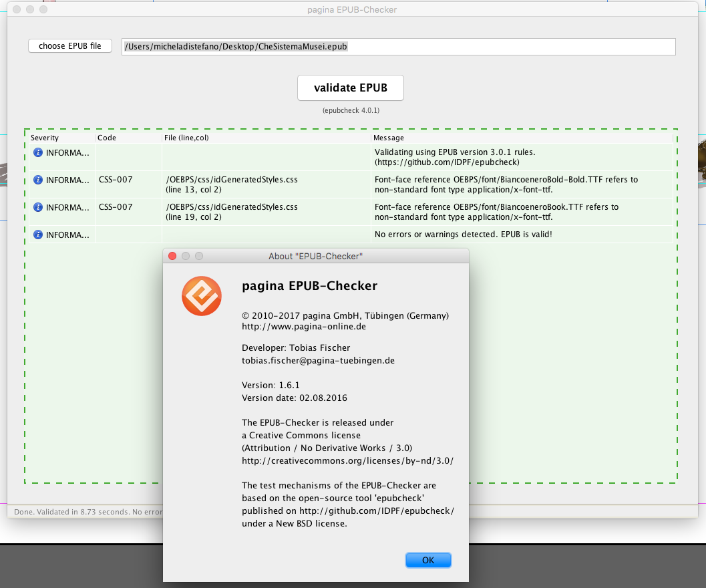Click tobias.fischer@pagina-tuebingen.de email text

(319, 360)
